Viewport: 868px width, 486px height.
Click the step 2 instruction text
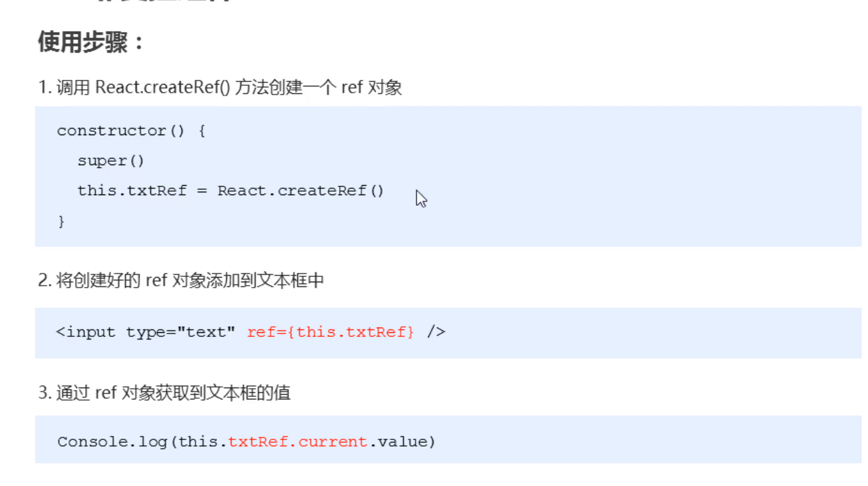[181, 281]
